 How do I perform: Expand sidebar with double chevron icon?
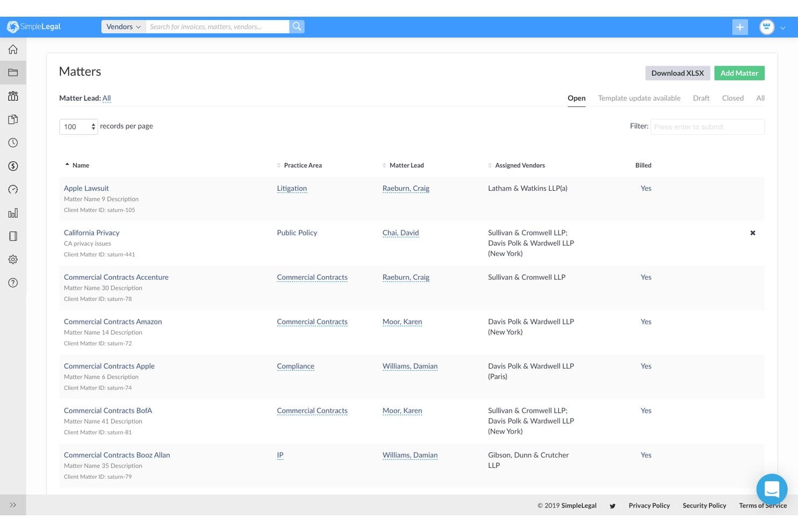13,505
